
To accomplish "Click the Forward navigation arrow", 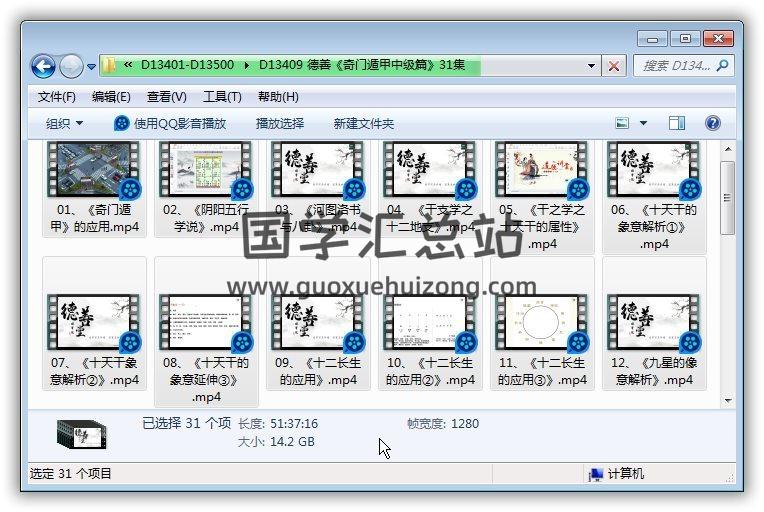I will point(71,66).
